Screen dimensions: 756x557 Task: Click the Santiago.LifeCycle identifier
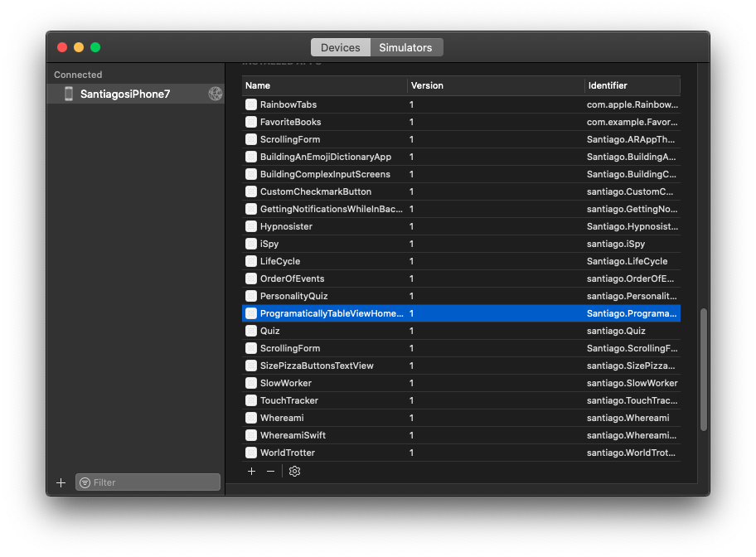point(627,261)
